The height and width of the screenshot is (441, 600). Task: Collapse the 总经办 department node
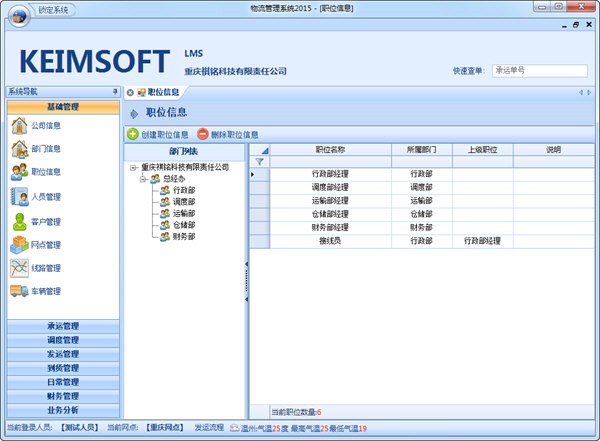144,178
